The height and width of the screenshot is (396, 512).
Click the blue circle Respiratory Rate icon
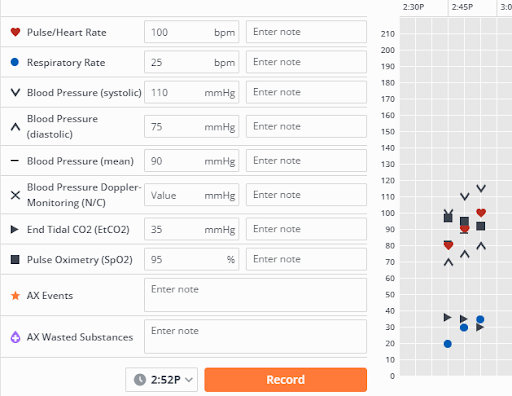click(15, 62)
